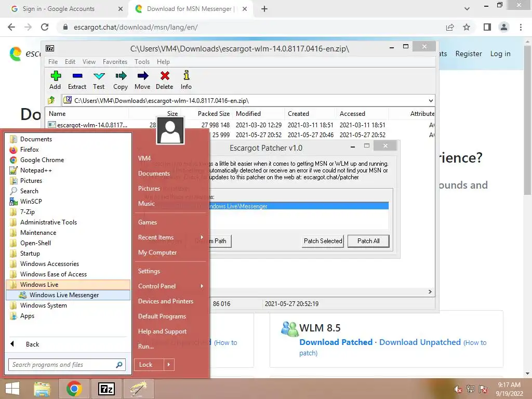Click the Add icon in 7-Zip toolbar

point(56,76)
